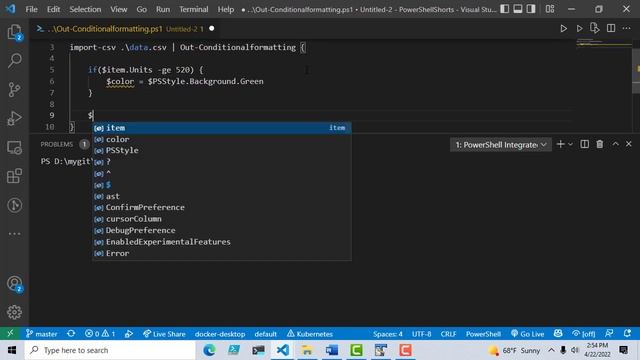Choose EnabledExperimentalFeatures suggestion
Image resolution: width=640 pixels, height=360 pixels.
point(222,242)
